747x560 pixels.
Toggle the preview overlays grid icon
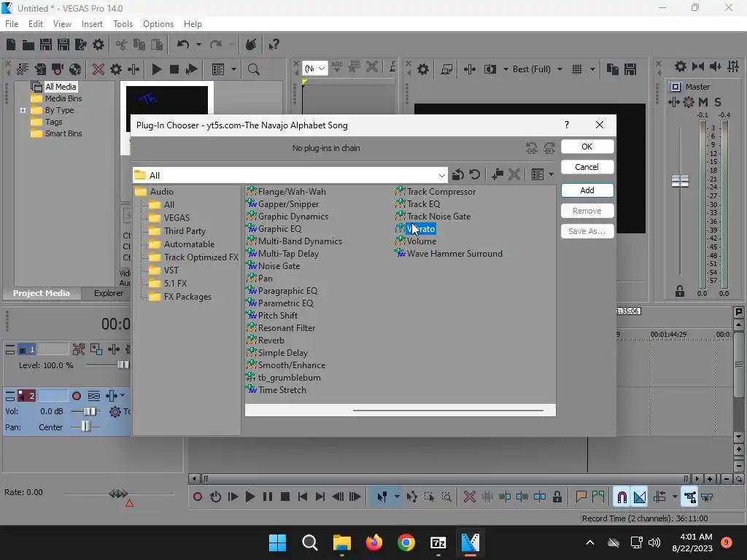point(577,69)
